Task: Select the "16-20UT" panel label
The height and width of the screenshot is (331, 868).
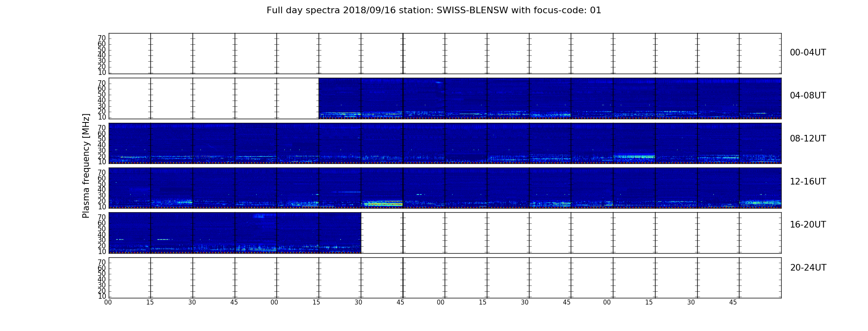Action: coord(808,225)
